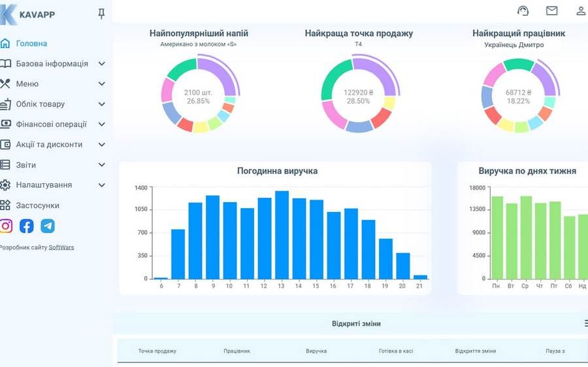This screenshot has height=367, width=588.
Task: Click the apps grid icon for Застосунки
Action: 5,205
